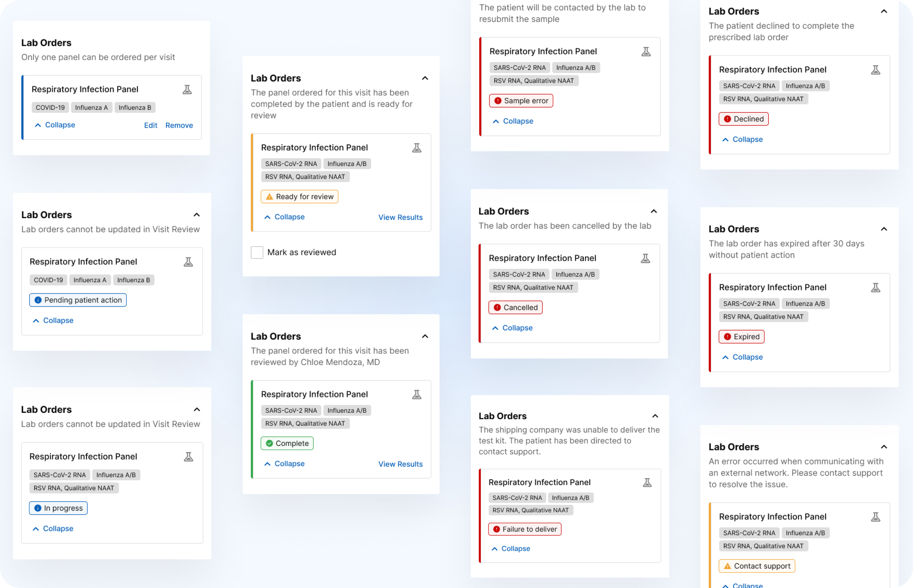Click Respiratory Infection Panel title in the Expired card

pos(772,287)
